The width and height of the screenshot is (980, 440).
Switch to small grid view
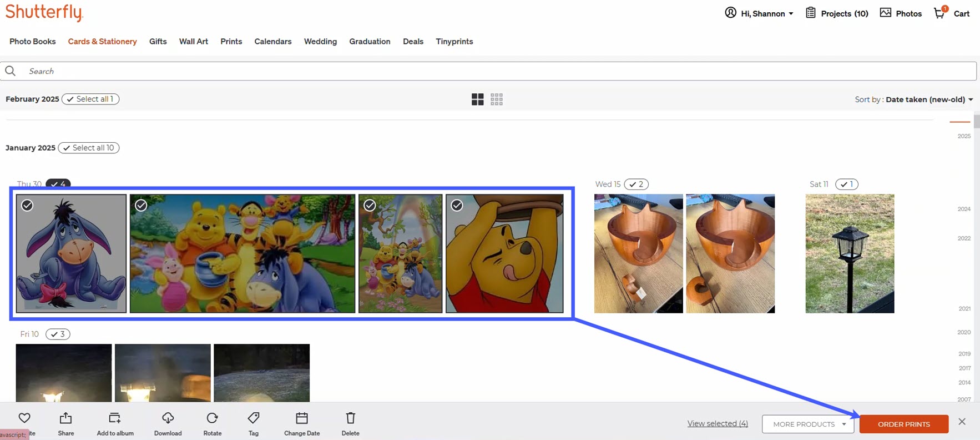[x=497, y=99]
